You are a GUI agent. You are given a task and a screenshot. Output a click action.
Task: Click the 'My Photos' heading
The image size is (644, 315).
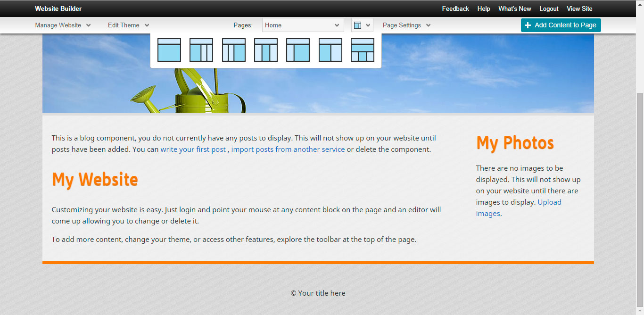pyautogui.click(x=515, y=143)
